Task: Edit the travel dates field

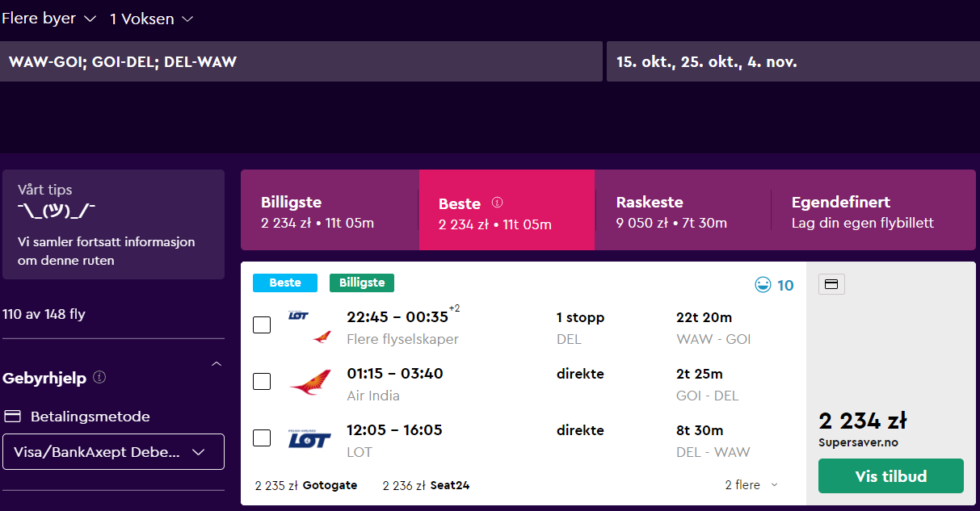Action: coord(793,61)
